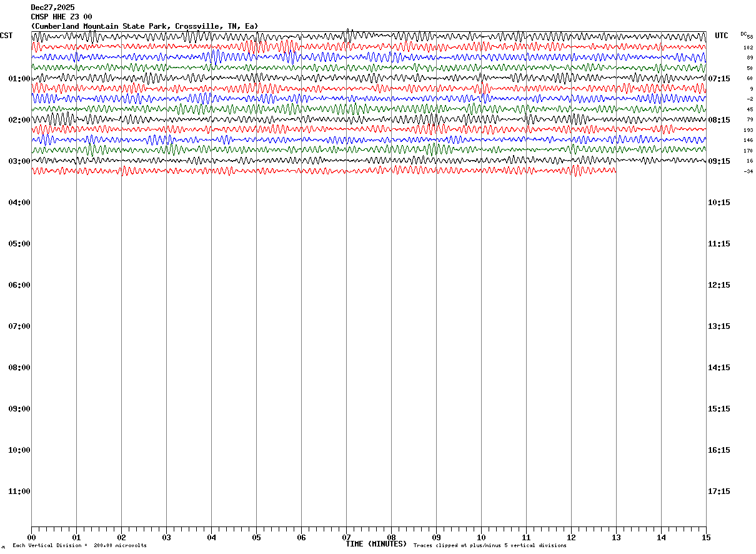Screen dimensions: 756x554
Task: Click minute 13 on the time axis
Action: click(x=616, y=538)
